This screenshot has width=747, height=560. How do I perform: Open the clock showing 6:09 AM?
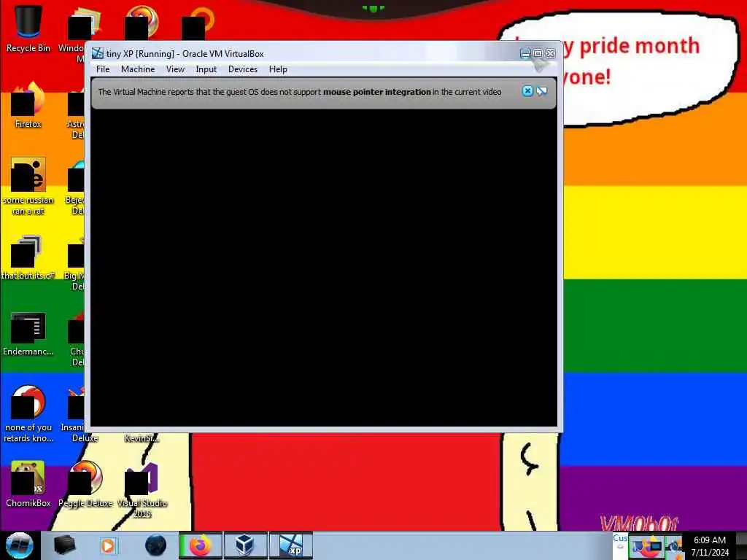710,546
